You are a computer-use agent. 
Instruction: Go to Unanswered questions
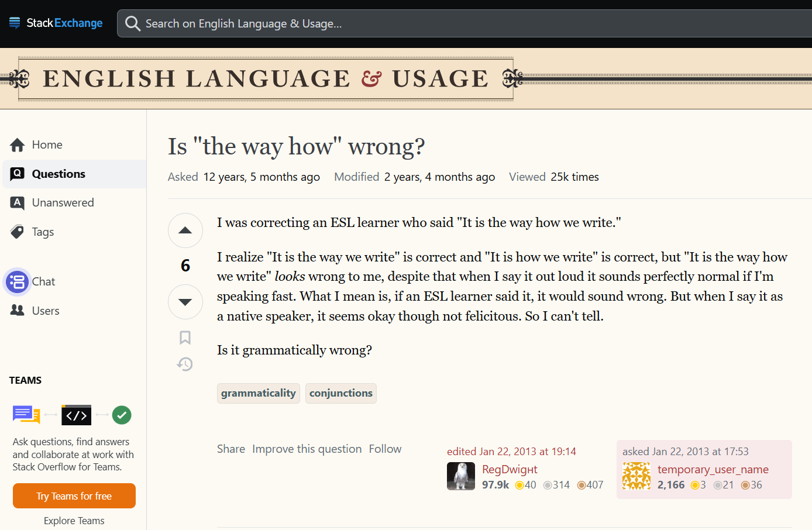click(x=63, y=202)
